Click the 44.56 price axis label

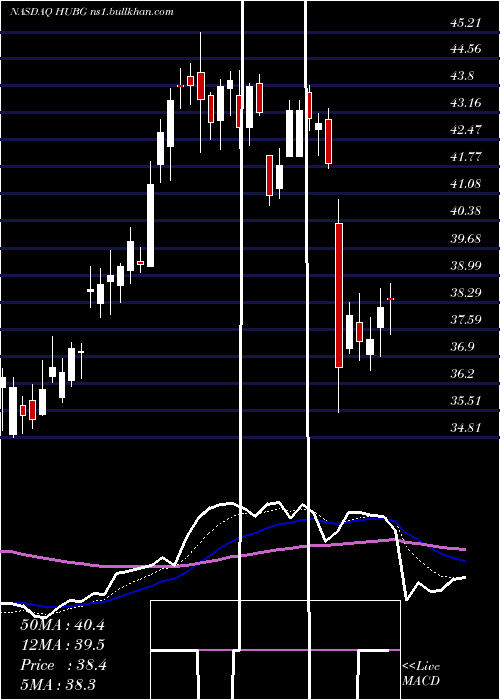pyautogui.click(x=466, y=48)
